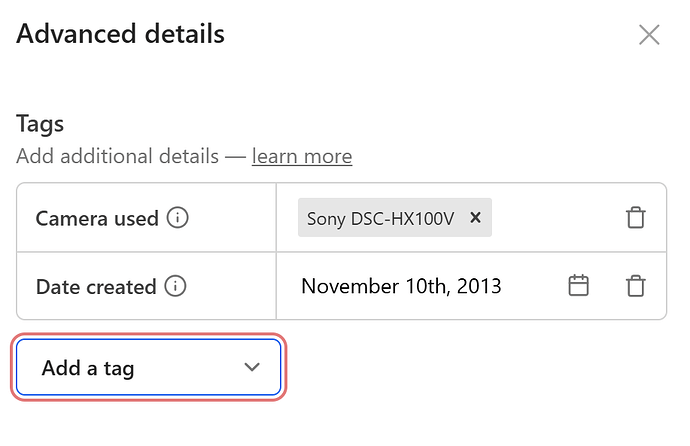Image resolution: width=690 pixels, height=446 pixels.
Task: Select the Sony DSC-HX100V tag text
Action: coord(380,219)
